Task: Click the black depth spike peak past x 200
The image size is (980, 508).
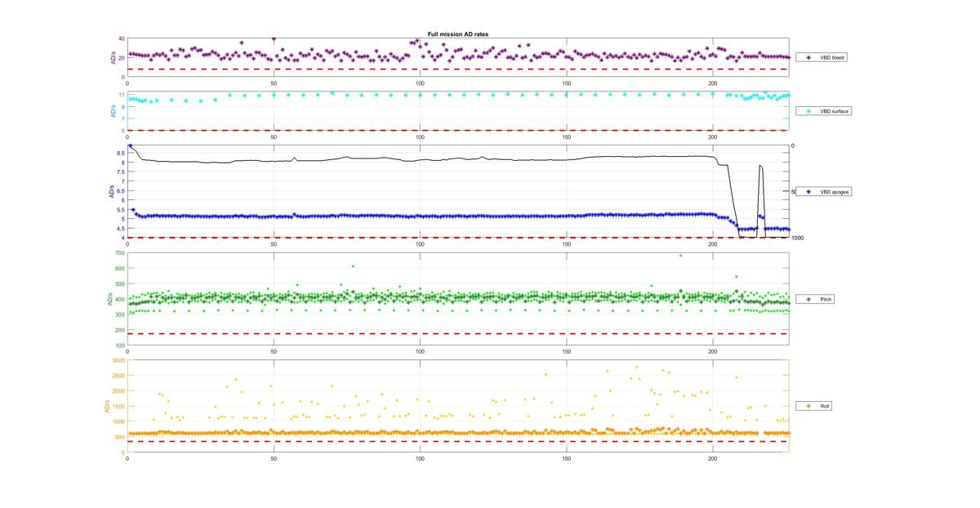Action: point(760,166)
